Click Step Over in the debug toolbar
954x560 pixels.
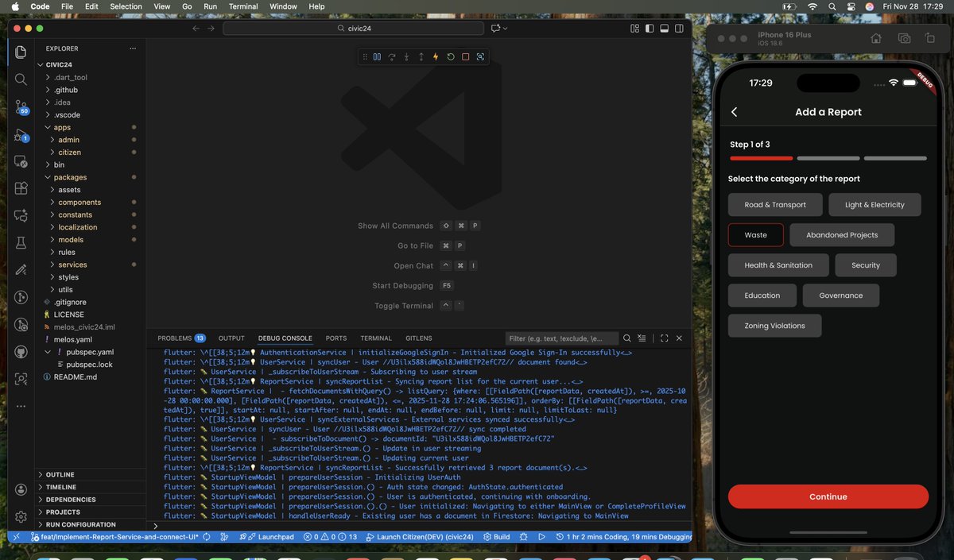tap(391, 56)
